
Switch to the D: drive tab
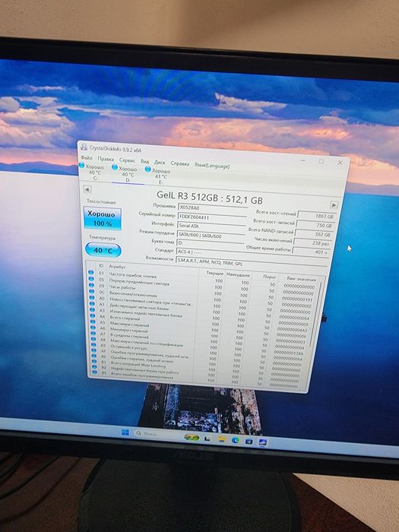pos(127,174)
